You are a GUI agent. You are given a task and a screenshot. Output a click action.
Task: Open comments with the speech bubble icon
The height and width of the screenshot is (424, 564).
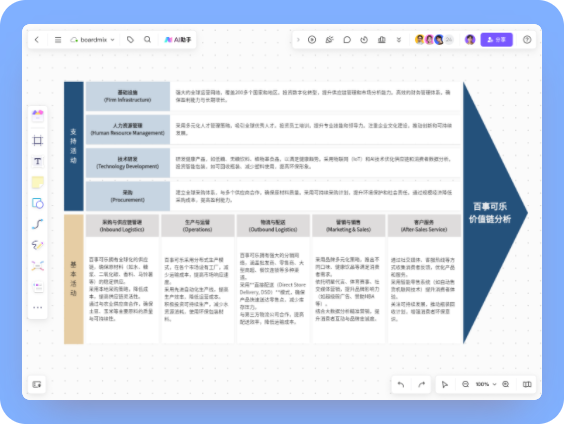click(347, 40)
